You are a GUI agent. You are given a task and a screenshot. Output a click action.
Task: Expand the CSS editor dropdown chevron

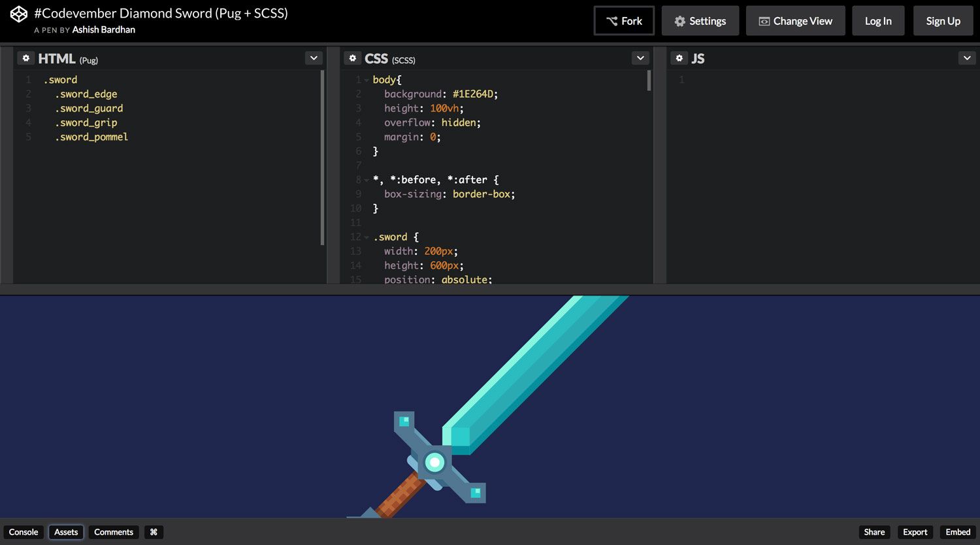click(x=640, y=58)
